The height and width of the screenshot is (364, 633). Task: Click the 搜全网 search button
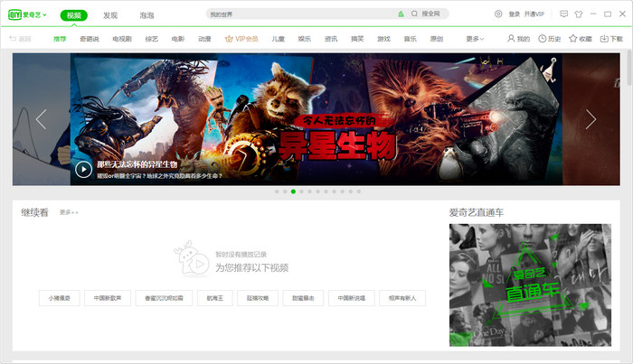[430, 14]
